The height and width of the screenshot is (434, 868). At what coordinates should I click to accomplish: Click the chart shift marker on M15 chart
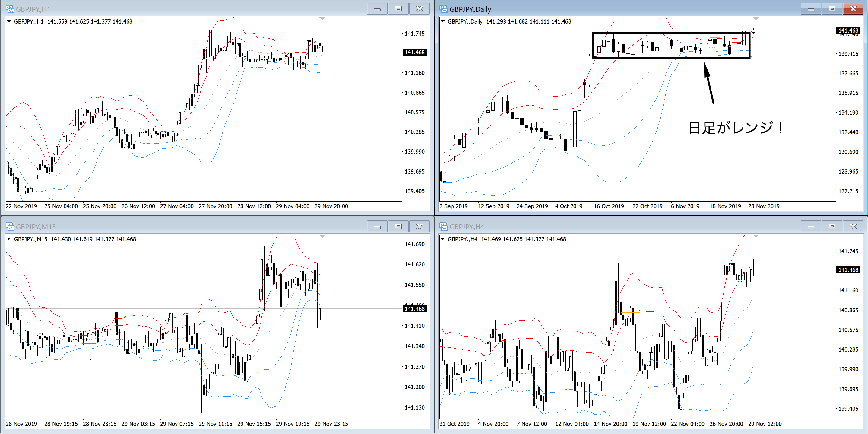pos(322,236)
